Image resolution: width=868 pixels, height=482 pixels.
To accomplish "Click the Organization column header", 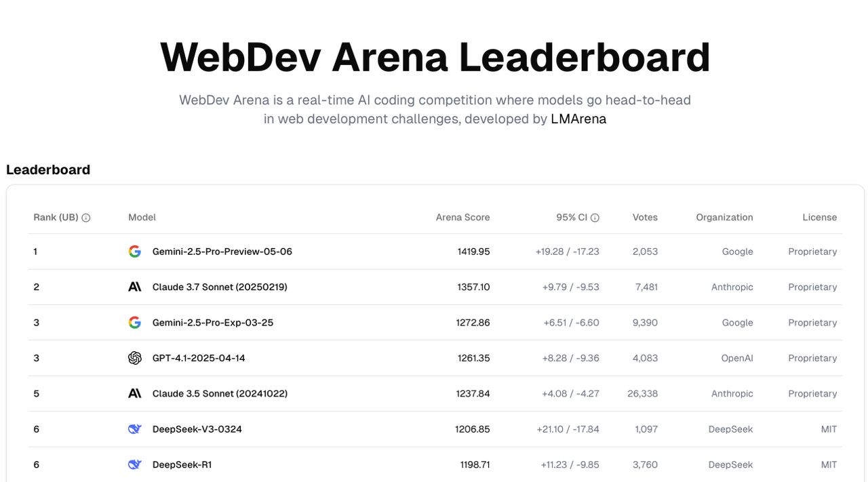I will click(724, 218).
